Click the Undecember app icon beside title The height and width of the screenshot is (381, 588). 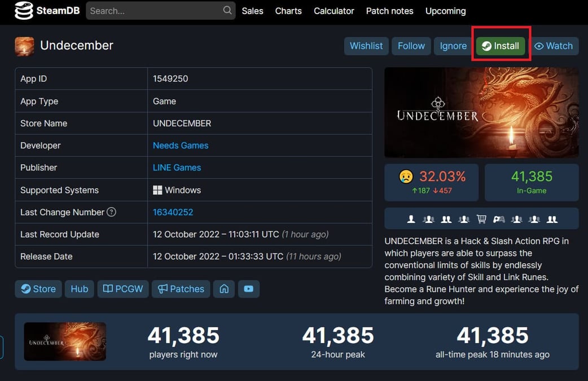[x=24, y=46]
